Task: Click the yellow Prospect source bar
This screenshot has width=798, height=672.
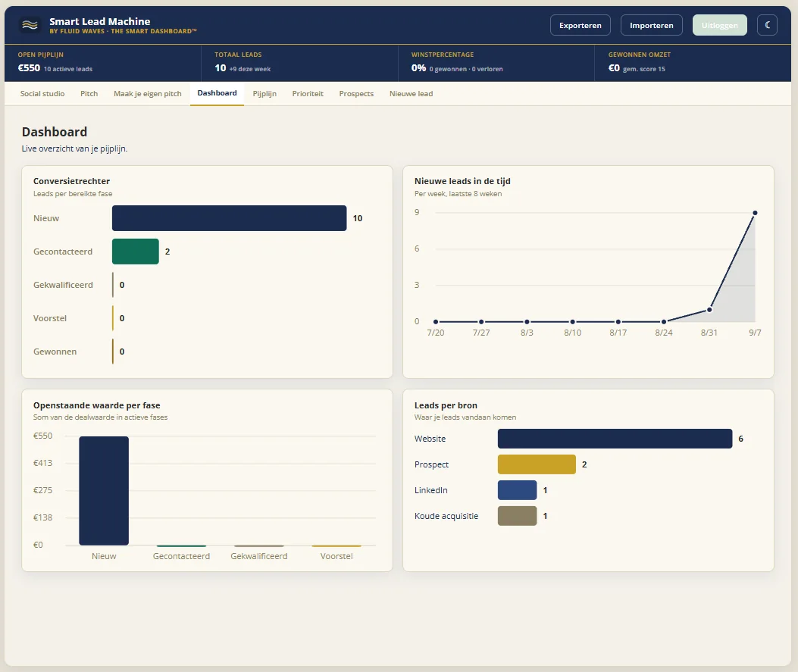Action: tap(537, 464)
